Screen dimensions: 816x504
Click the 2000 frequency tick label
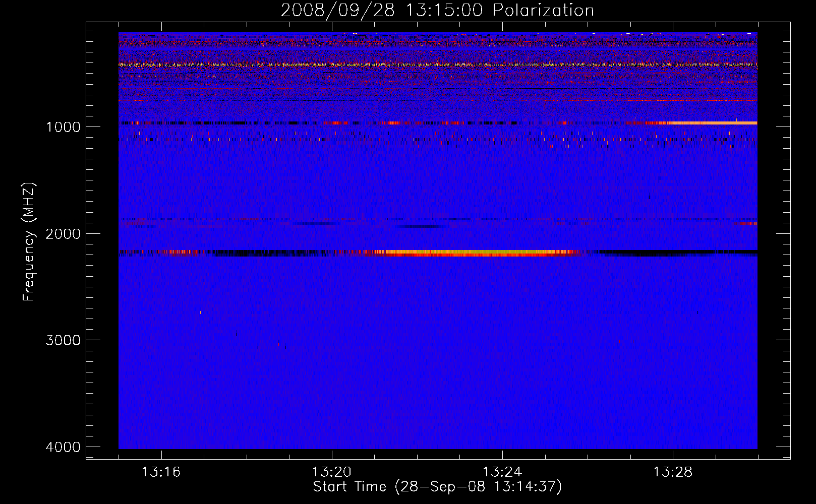click(x=63, y=233)
